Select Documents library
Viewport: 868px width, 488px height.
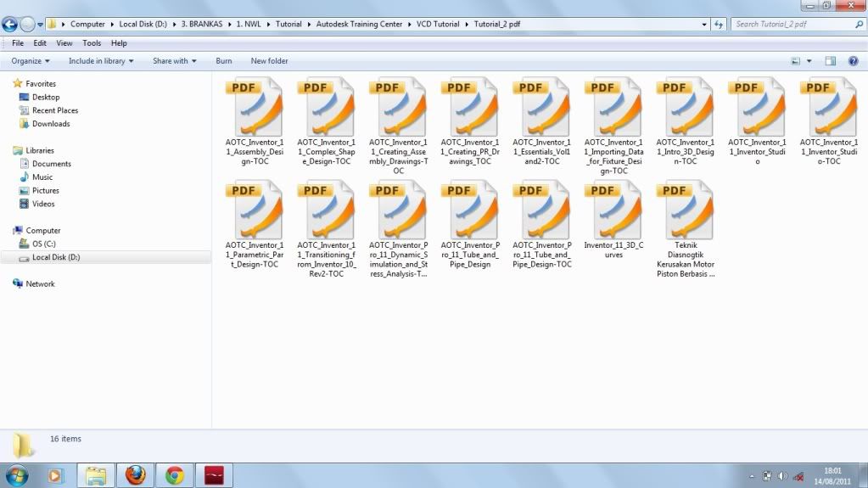52,164
